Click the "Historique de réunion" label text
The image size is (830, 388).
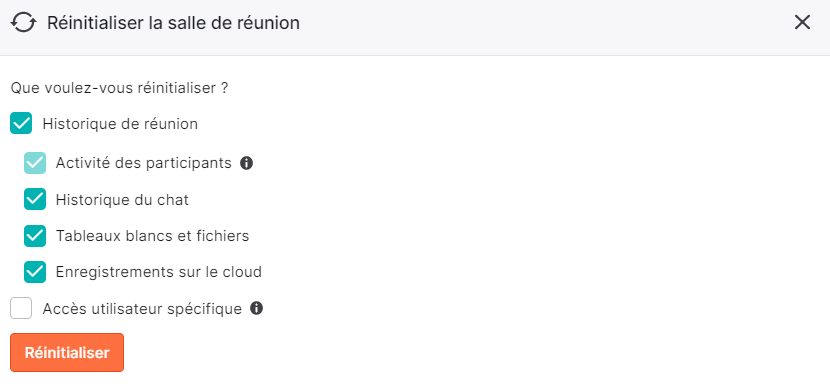tap(120, 124)
